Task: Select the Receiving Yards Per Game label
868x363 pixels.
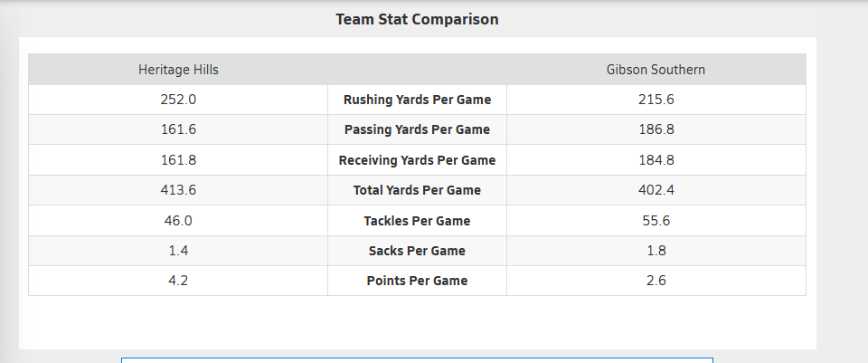Action: pyautogui.click(x=417, y=160)
